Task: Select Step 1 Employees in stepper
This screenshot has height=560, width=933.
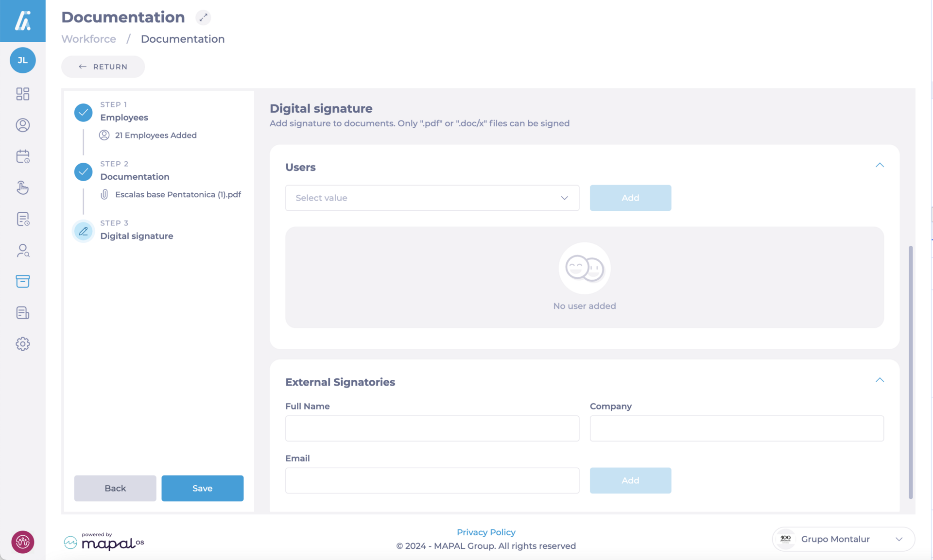Action: click(124, 112)
